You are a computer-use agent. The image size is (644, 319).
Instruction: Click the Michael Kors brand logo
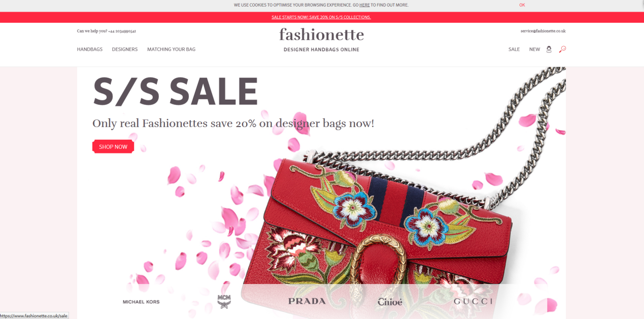coord(141,302)
